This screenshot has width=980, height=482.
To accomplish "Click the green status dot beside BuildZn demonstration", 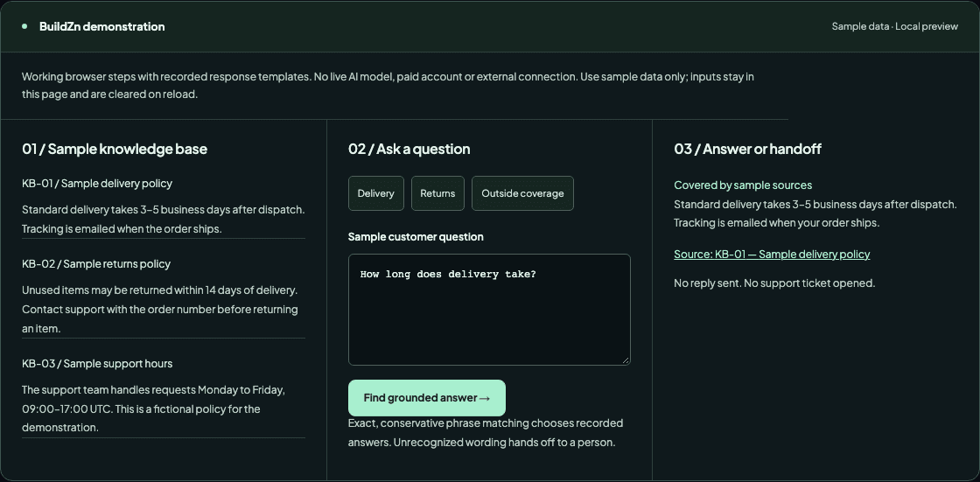I will pos(24,26).
